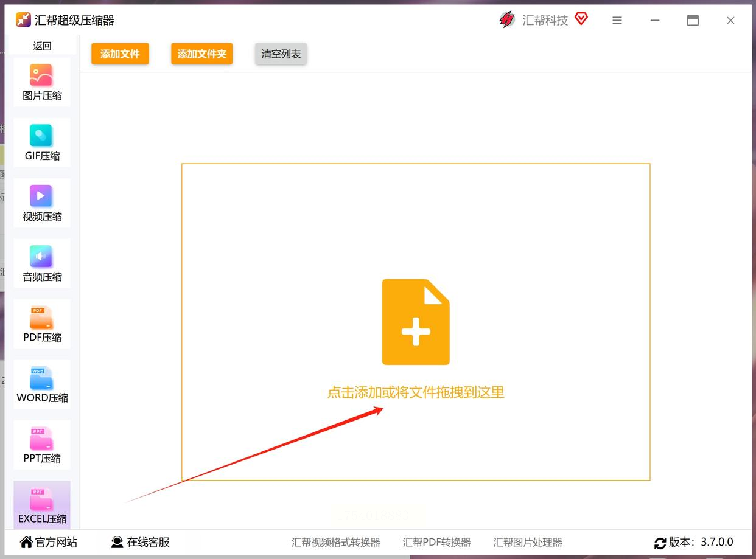Viewport: 756px width, 559px height.
Task: Open the hamburger menu in title bar
Action: (617, 21)
